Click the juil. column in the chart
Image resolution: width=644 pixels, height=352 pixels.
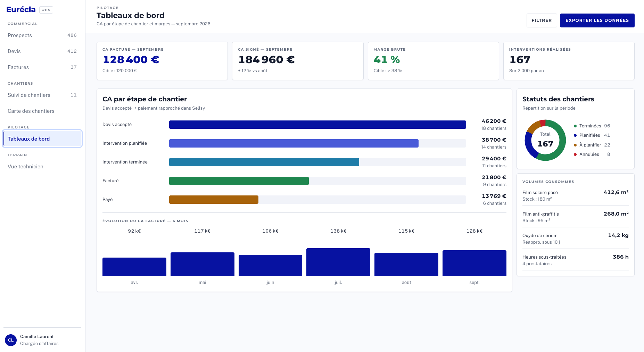338,262
